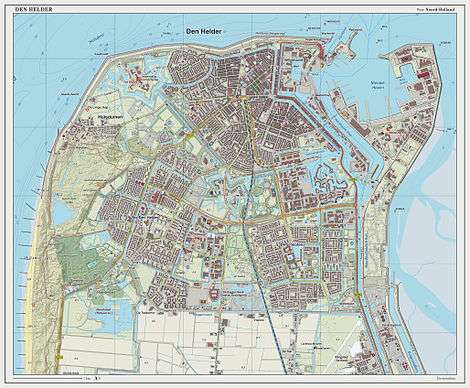The image size is (470, 388).
Task: Click the red building in the northeast harbor area
Action: pyautogui.click(x=423, y=74)
